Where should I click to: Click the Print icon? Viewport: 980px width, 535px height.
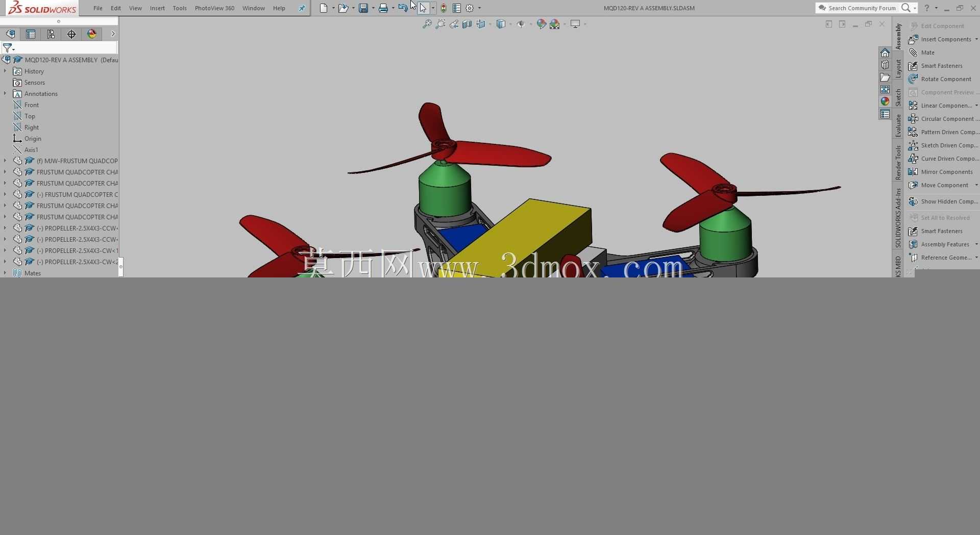pos(383,8)
